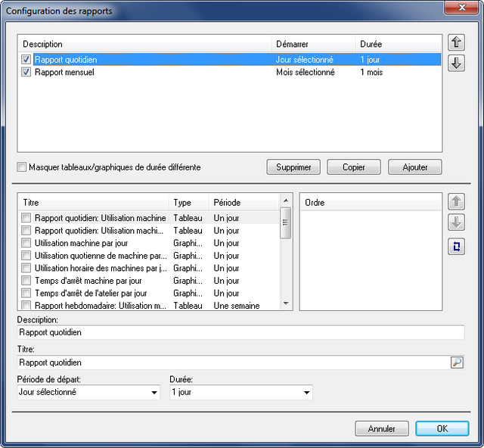The width and height of the screenshot is (484, 448).
Task: Click the Ordre column header
Action: [371, 203]
